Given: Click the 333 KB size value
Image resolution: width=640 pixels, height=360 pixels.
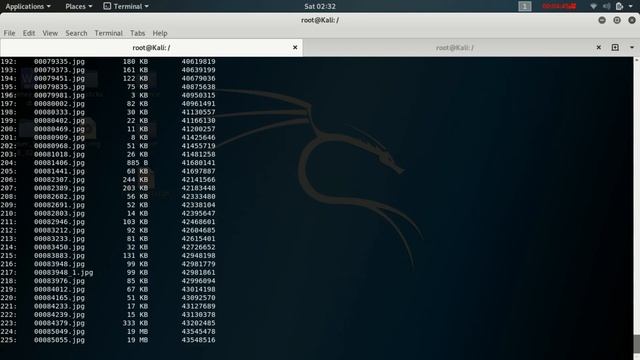Looking at the screenshot, I should (136, 323).
